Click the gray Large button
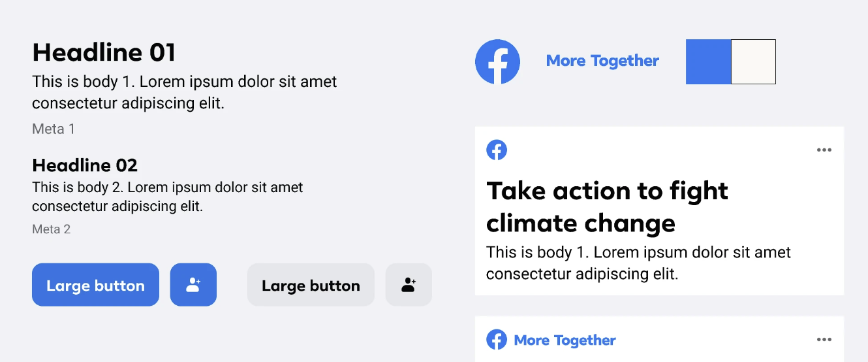Viewport: 868px width, 362px height. (x=311, y=285)
